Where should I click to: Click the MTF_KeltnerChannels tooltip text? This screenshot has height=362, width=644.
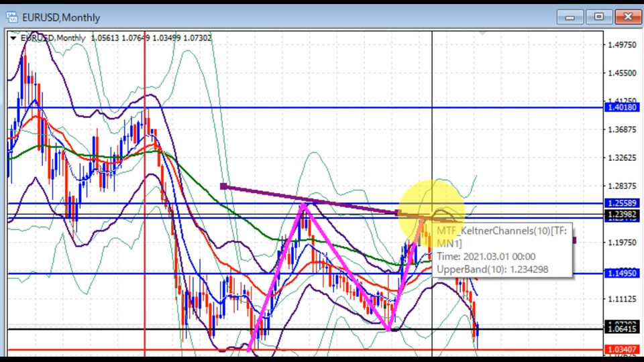(x=502, y=237)
